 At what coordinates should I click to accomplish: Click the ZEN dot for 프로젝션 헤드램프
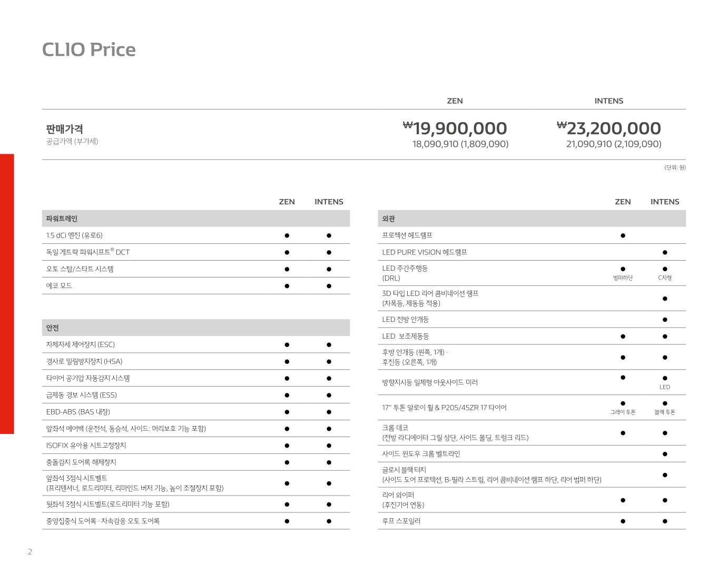[623, 235]
